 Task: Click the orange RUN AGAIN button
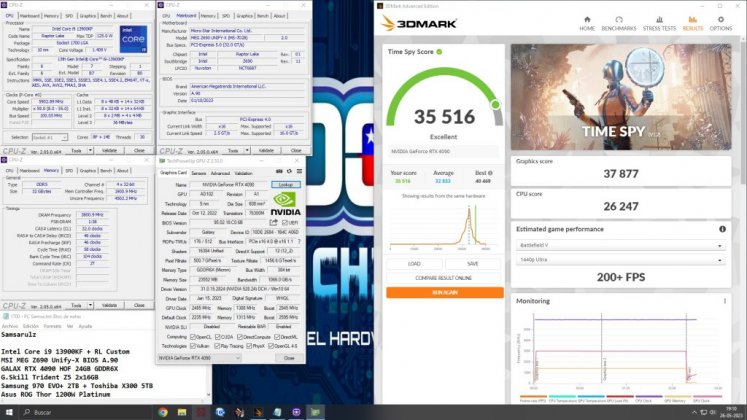coord(444,292)
